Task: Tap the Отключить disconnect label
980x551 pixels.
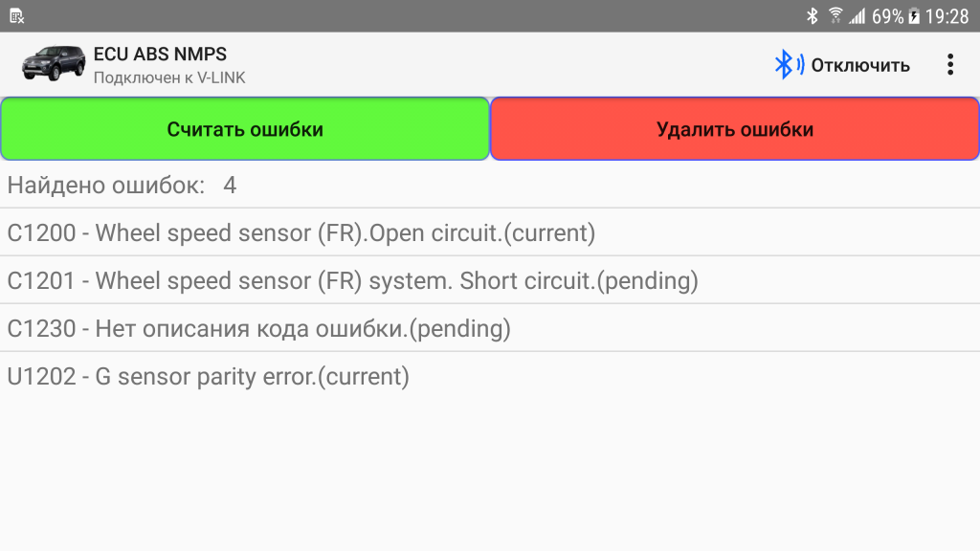Action: coord(860,65)
